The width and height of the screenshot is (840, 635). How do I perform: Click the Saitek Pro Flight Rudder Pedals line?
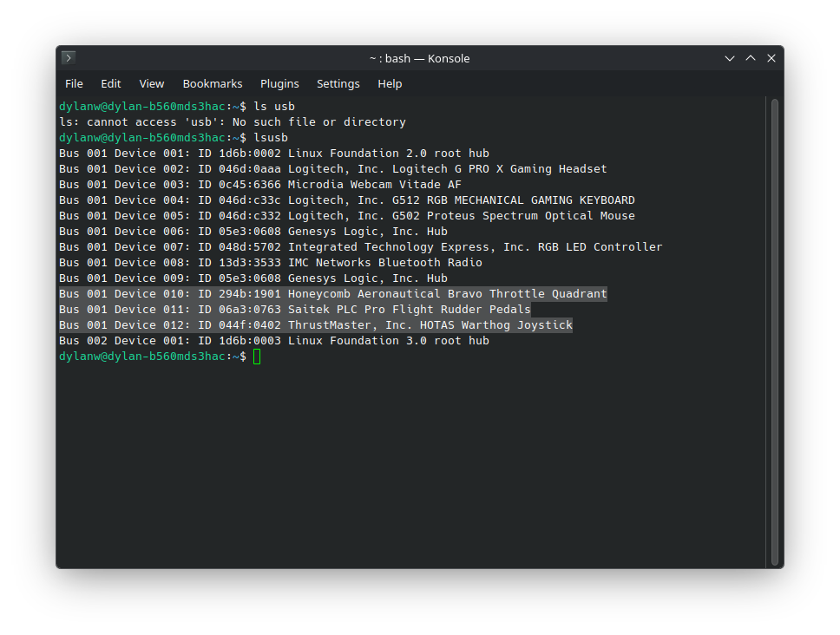tap(295, 309)
